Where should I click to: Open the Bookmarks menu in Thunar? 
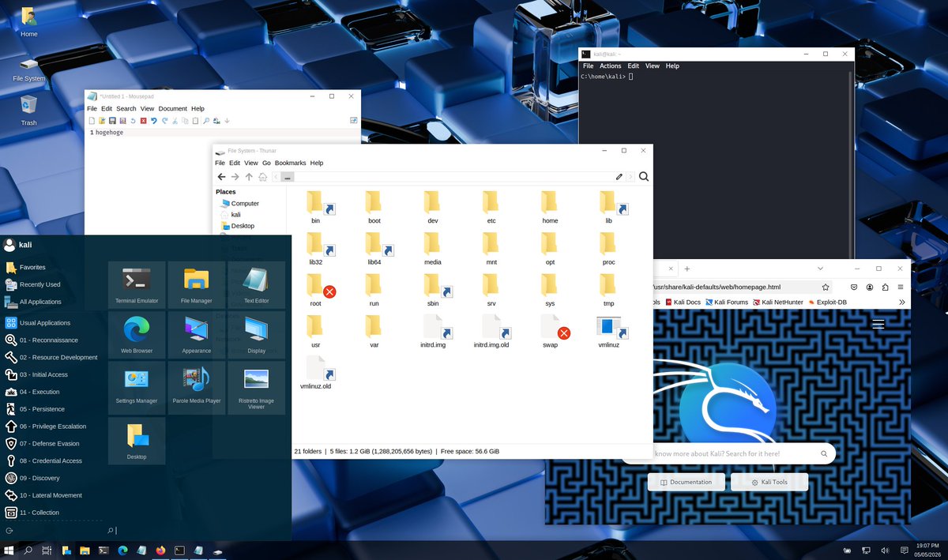(x=290, y=163)
